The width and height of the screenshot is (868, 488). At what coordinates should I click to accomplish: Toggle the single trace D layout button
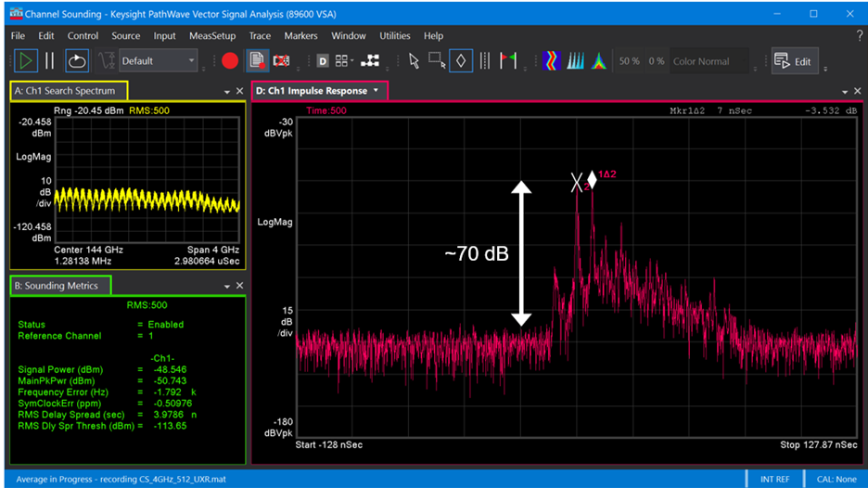pyautogui.click(x=322, y=61)
